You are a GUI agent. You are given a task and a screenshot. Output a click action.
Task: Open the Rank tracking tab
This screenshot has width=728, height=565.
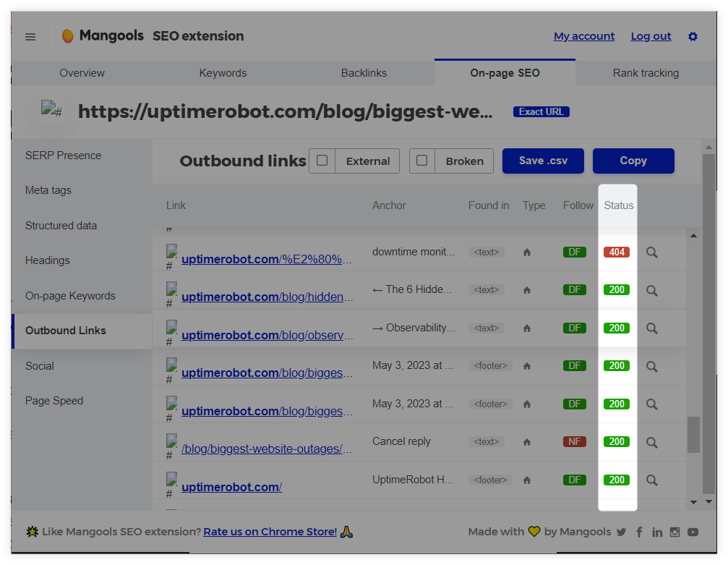click(646, 72)
